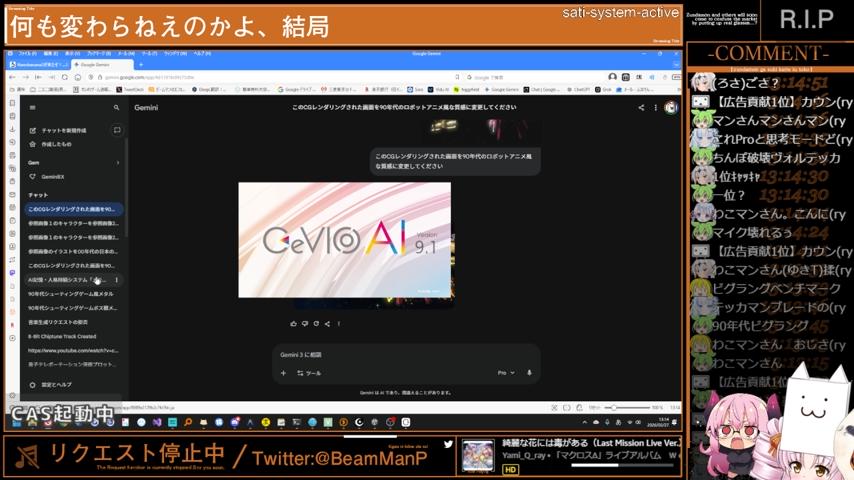Open the GeminiEX gem entry

click(48, 177)
